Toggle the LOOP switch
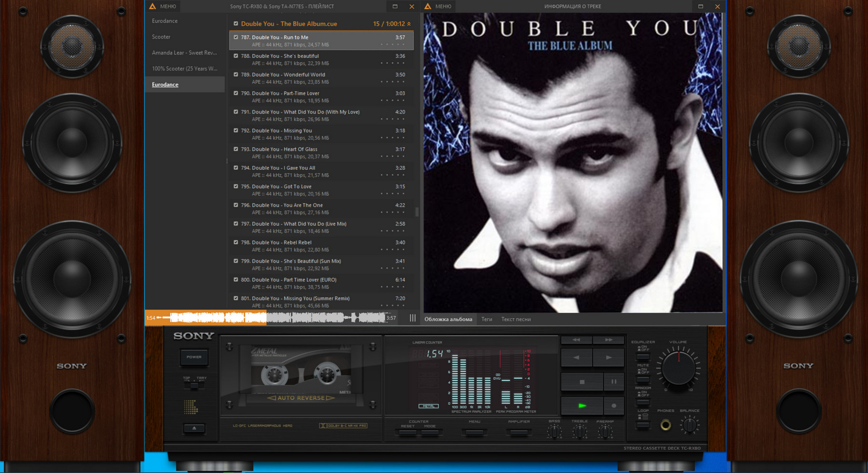The width and height of the screenshot is (868, 473). 643,425
